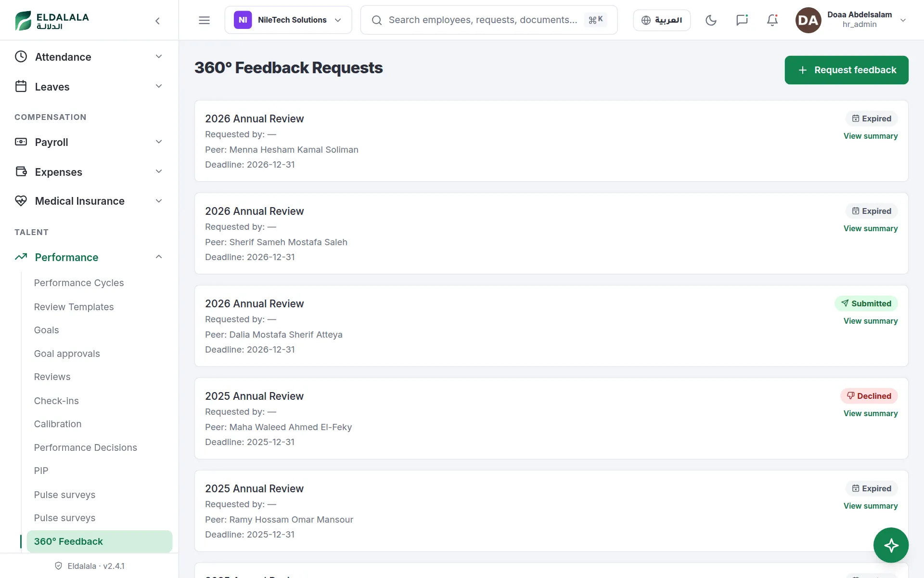
Task: Expand the Medical Insurance chevron
Action: [159, 201]
